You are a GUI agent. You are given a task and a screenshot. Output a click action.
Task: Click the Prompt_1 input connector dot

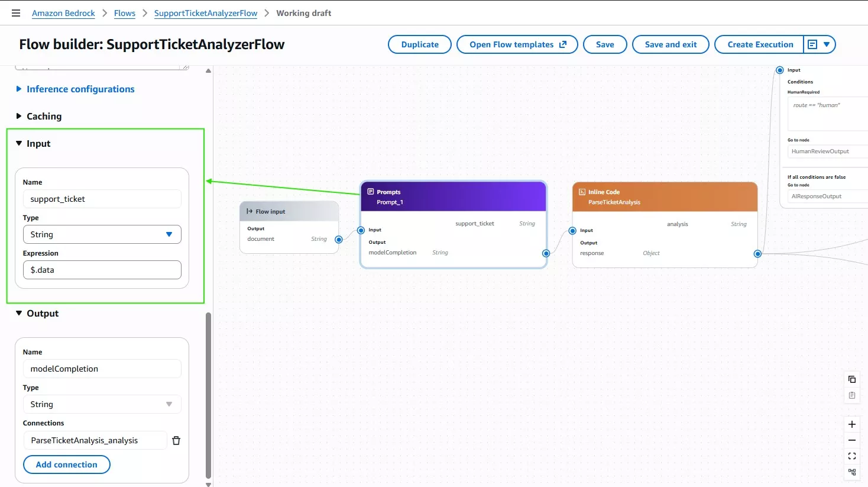point(361,230)
